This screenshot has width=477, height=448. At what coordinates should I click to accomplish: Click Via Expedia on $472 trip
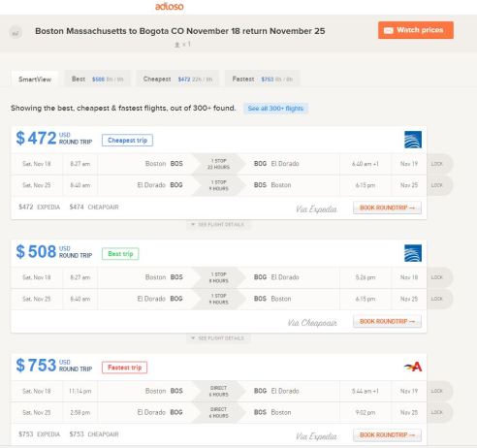[316, 209]
